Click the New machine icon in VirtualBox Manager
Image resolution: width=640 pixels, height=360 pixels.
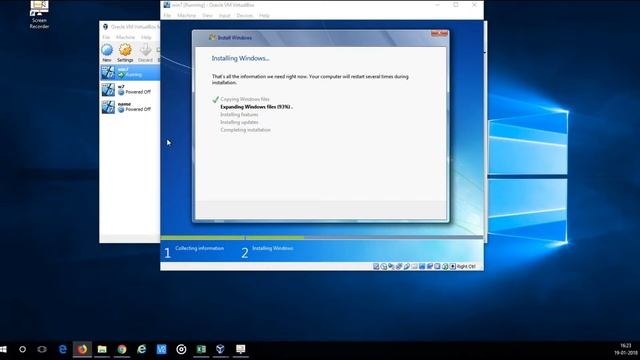(x=107, y=50)
